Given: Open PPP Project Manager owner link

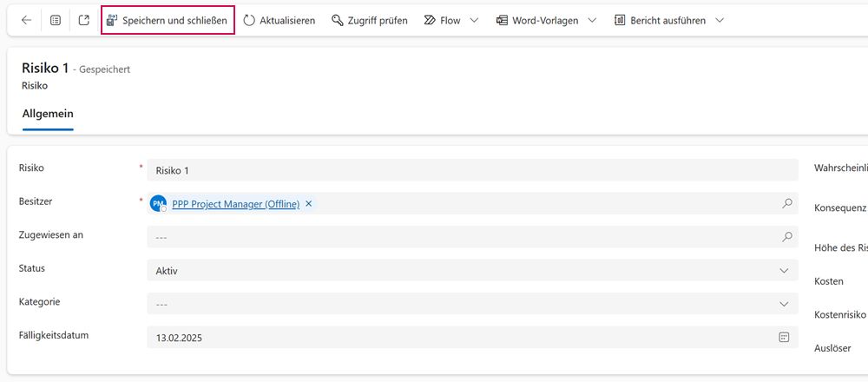Looking at the screenshot, I should (235, 204).
